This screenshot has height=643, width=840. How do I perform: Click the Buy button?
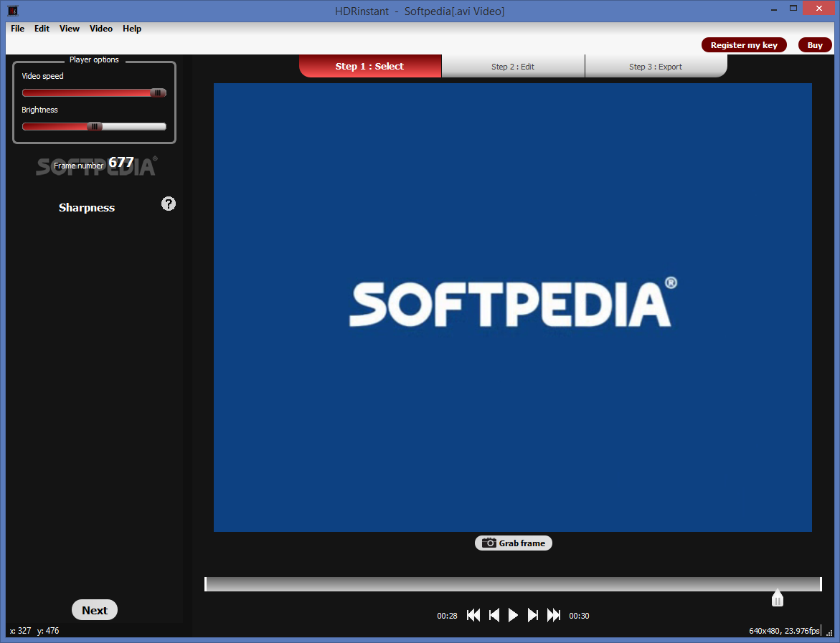pyautogui.click(x=814, y=45)
